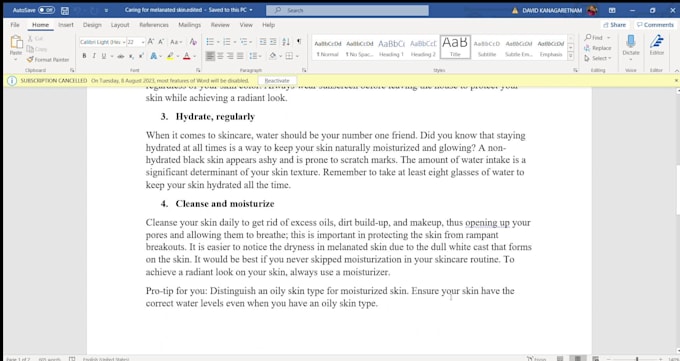Enable Focus mode in status bar

coord(536,359)
